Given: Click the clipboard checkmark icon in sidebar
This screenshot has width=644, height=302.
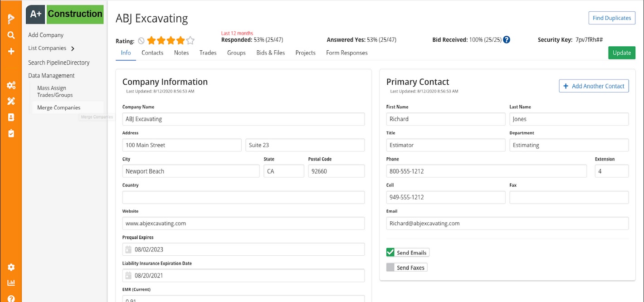Looking at the screenshot, I should pyautogui.click(x=11, y=133).
